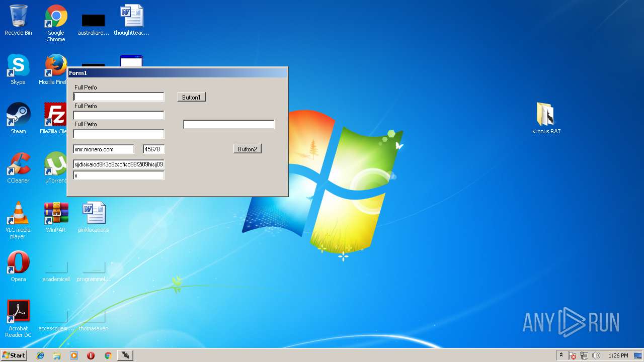The height and width of the screenshot is (362, 644).
Task: Focus the empty field above Button2
Action: [229, 124]
